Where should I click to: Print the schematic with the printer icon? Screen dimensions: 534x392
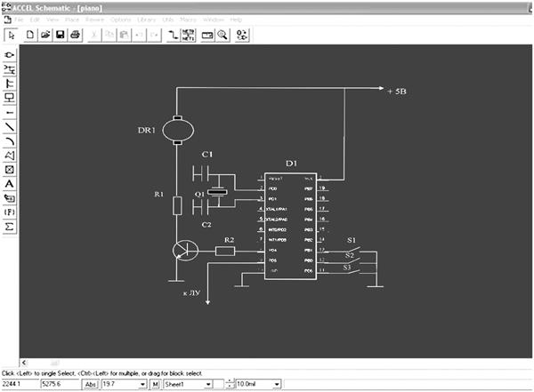[75, 34]
